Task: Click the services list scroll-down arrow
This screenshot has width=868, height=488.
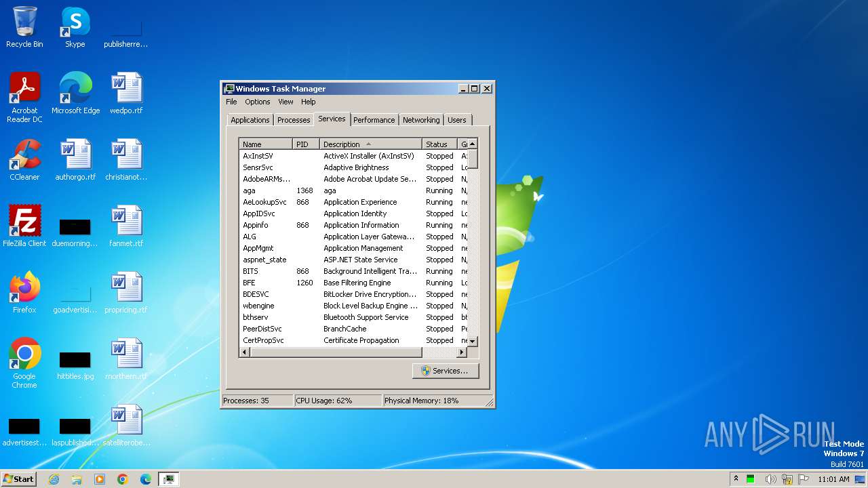Action: (x=473, y=341)
